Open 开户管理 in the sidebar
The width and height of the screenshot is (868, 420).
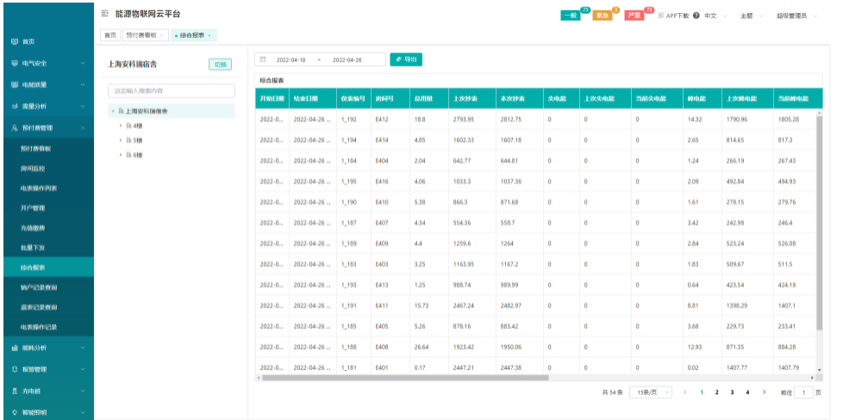pyautogui.click(x=33, y=209)
